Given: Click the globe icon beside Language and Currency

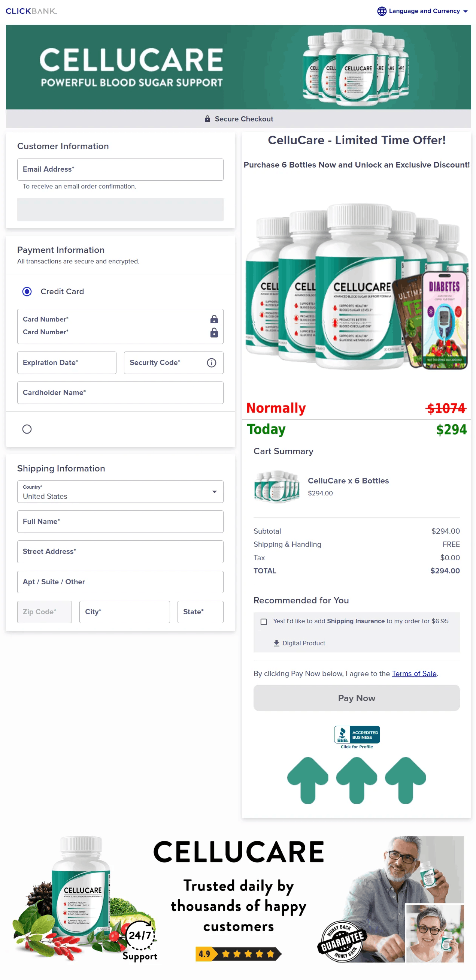Looking at the screenshot, I should pyautogui.click(x=382, y=11).
